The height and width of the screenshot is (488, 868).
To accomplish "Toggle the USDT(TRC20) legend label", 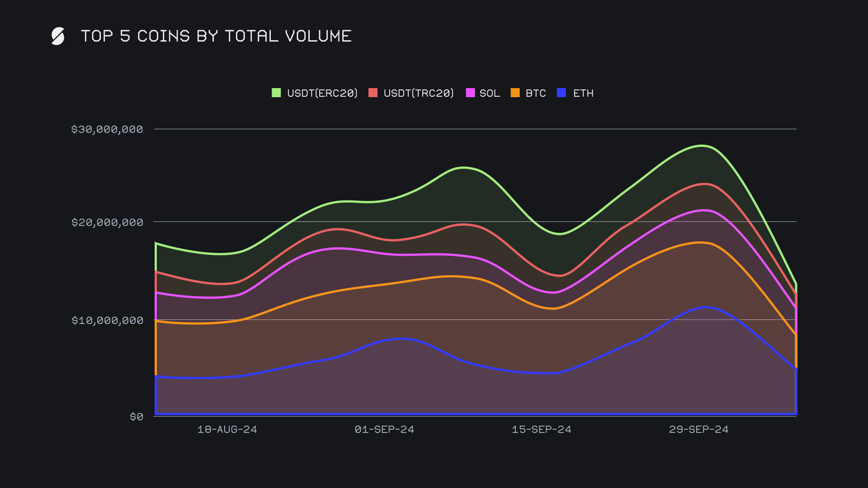I will point(419,93).
